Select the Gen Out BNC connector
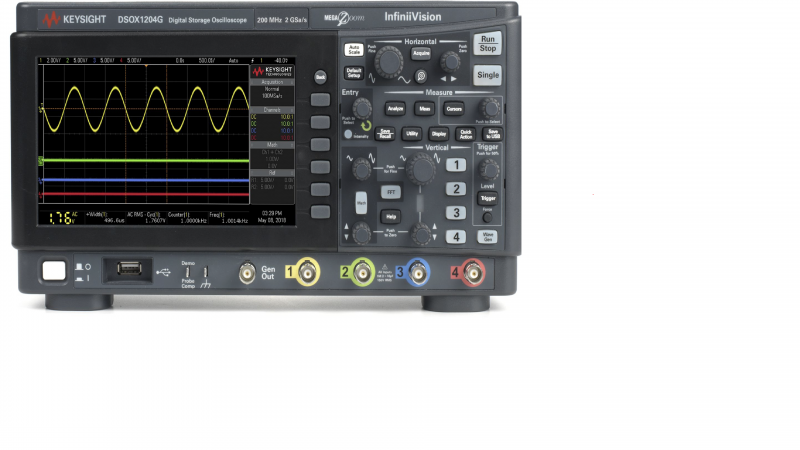Screen dimensions: 800x450 click(x=247, y=273)
